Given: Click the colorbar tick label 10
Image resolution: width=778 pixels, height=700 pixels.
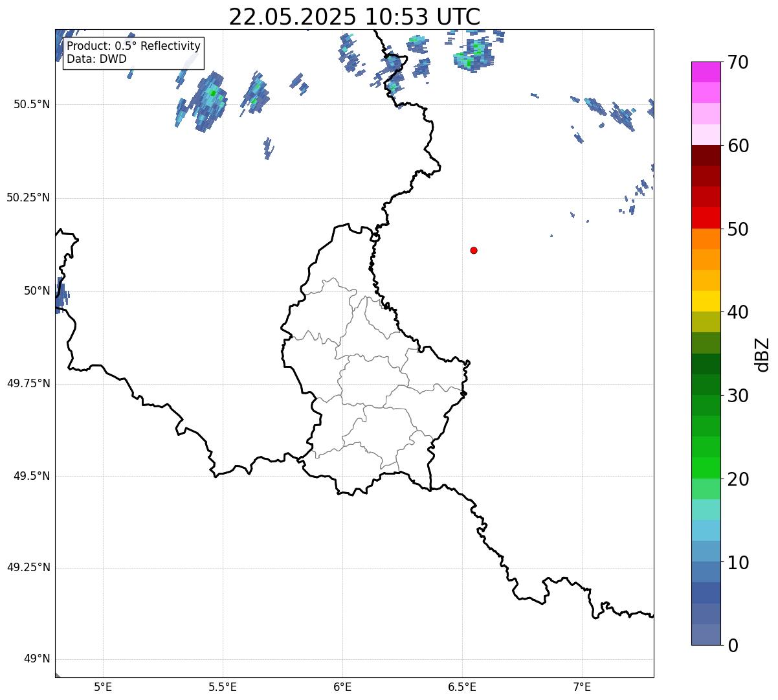Looking at the screenshot, I should point(738,563).
